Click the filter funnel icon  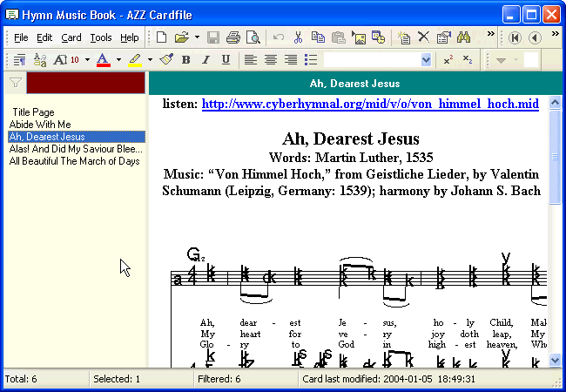point(15,83)
